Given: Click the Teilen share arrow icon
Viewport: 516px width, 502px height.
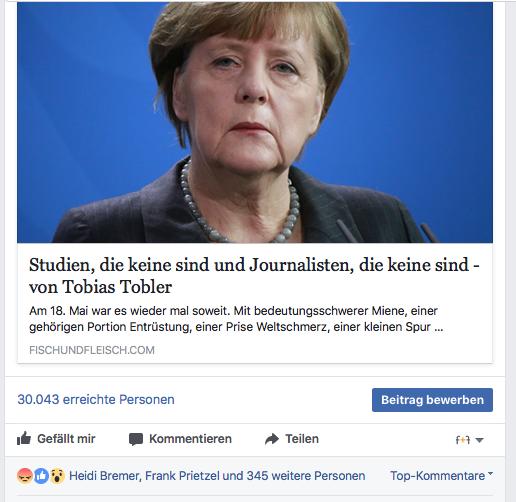Looking at the screenshot, I should pyautogui.click(x=272, y=439).
